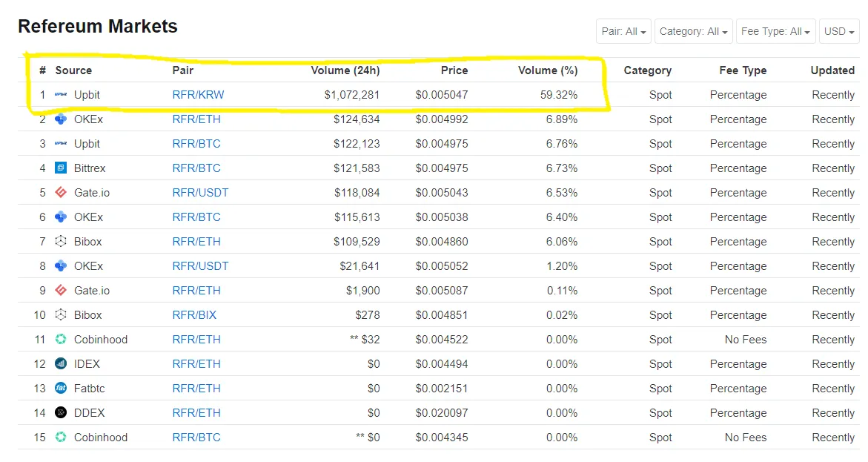This screenshot has width=868, height=462.
Task: Click the Bittrex logo icon
Action: coord(61,168)
